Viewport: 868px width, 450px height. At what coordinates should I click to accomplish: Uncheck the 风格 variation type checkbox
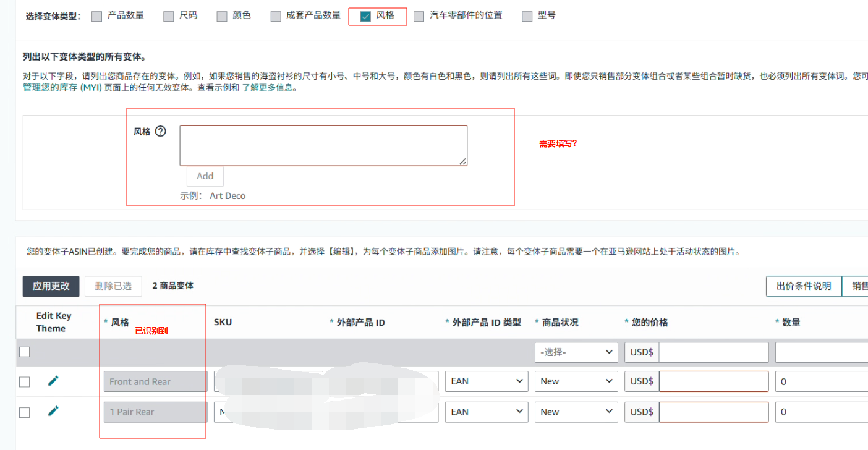(x=365, y=16)
